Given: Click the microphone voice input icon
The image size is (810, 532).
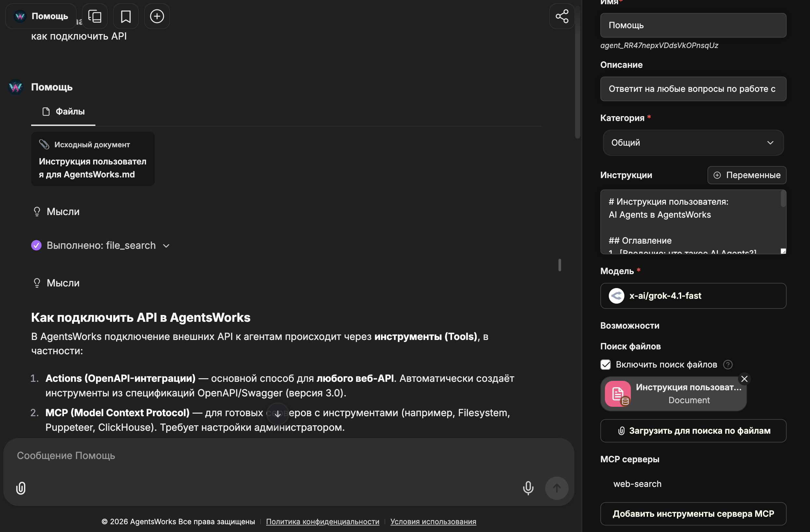Looking at the screenshot, I should pyautogui.click(x=528, y=488).
